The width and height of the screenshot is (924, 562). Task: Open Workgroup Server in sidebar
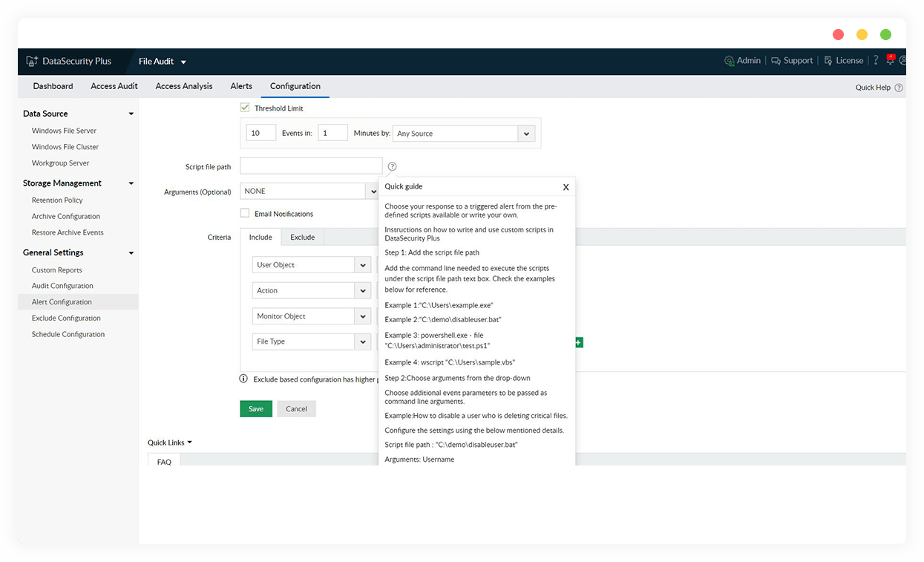(x=60, y=163)
